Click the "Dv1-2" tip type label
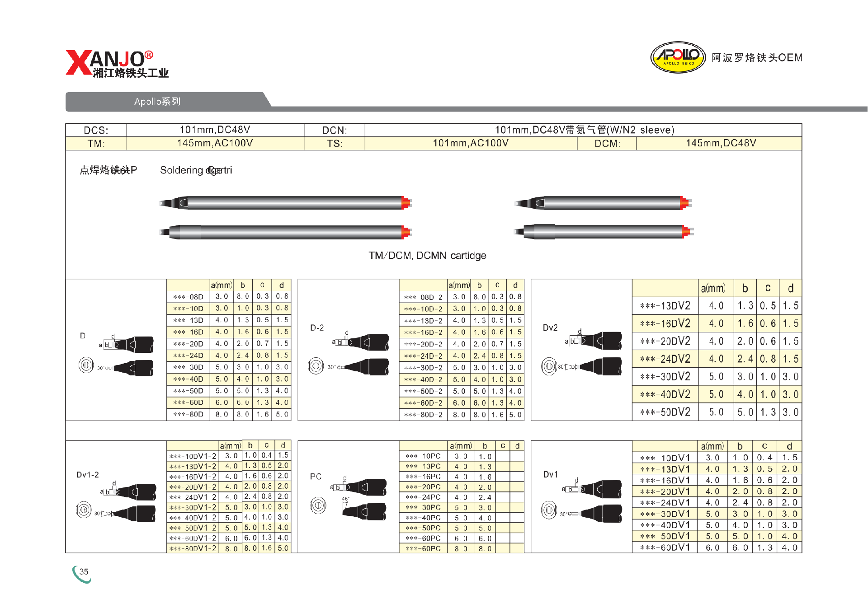Screen dimensions: 868x613 [88, 475]
